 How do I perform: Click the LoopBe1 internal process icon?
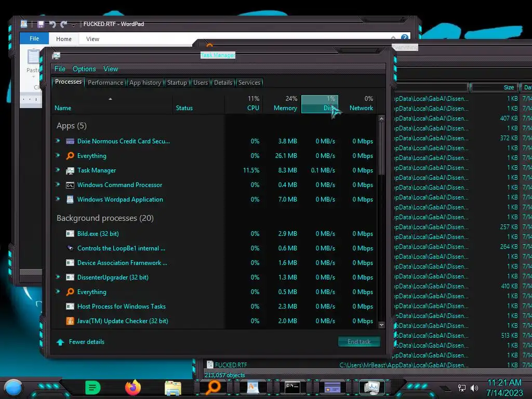pyautogui.click(x=70, y=248)
